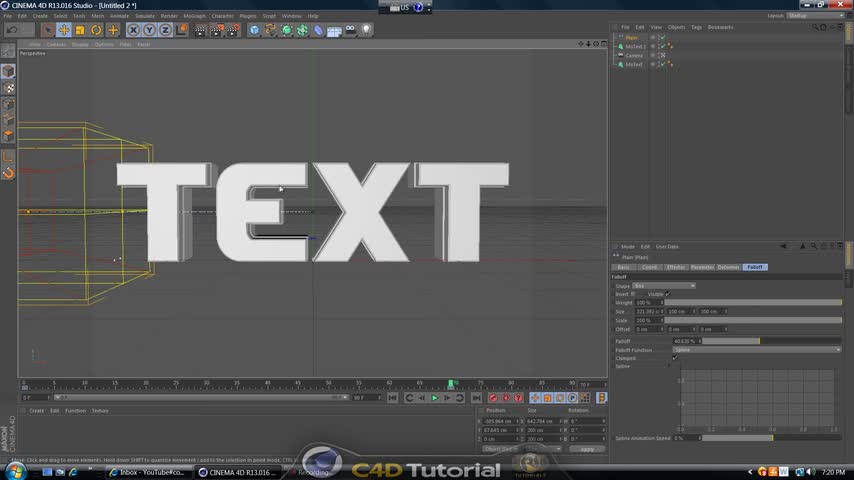Toggle MoText.1 enable checkmark
854x480 pixels.
[662, 47]
